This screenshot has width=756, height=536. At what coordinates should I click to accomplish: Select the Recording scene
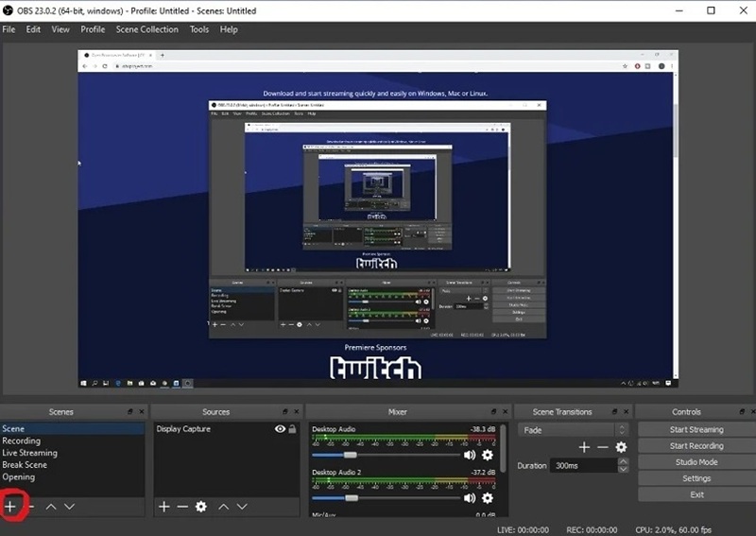73,441
